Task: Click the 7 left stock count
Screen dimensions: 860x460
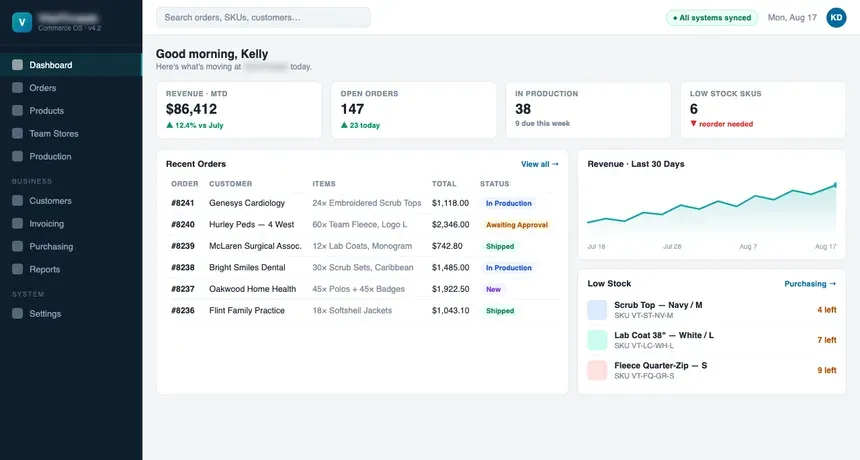Action: pyautogui.click(x=827, y=340)
